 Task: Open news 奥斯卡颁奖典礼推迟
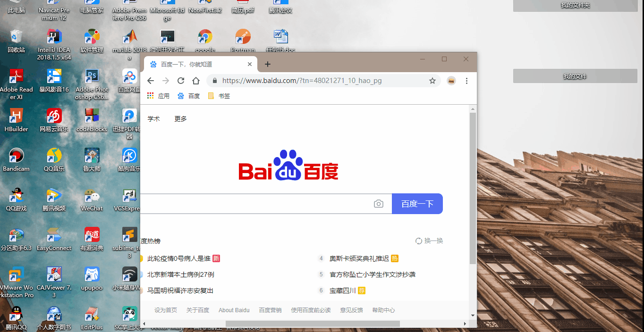(359, 258)
